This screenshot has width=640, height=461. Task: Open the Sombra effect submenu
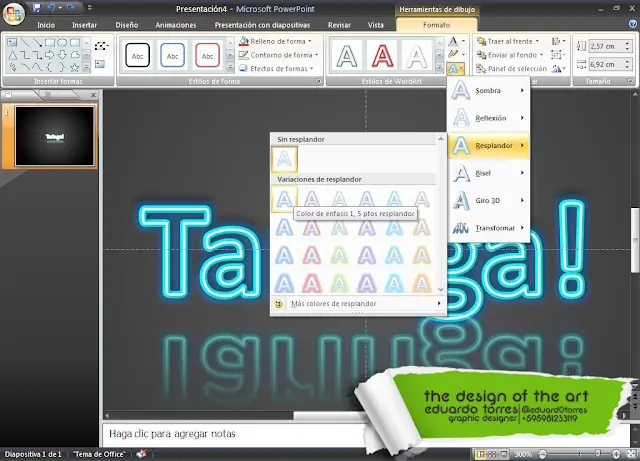tap(489, 91)
